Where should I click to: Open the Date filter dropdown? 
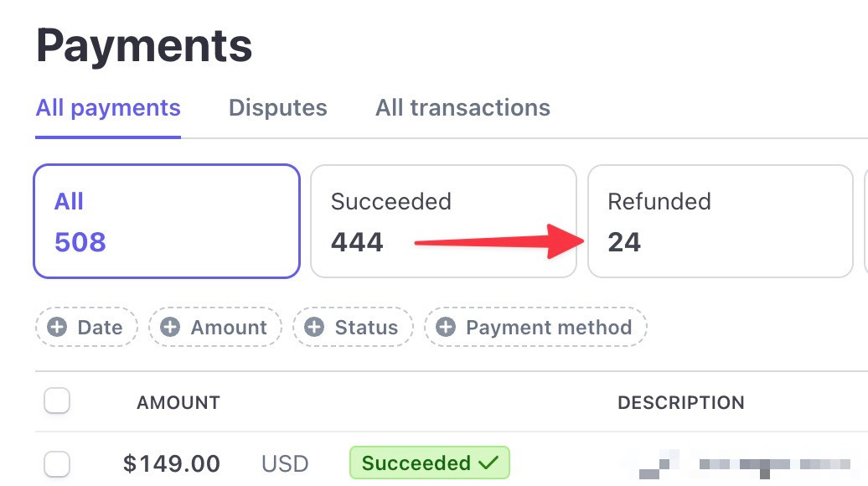86,327
